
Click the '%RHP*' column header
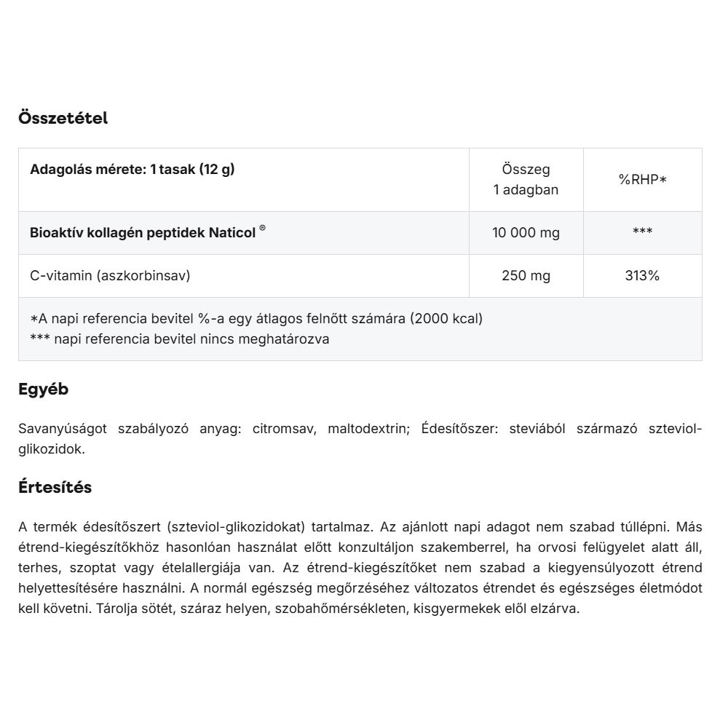coord(642,179)
